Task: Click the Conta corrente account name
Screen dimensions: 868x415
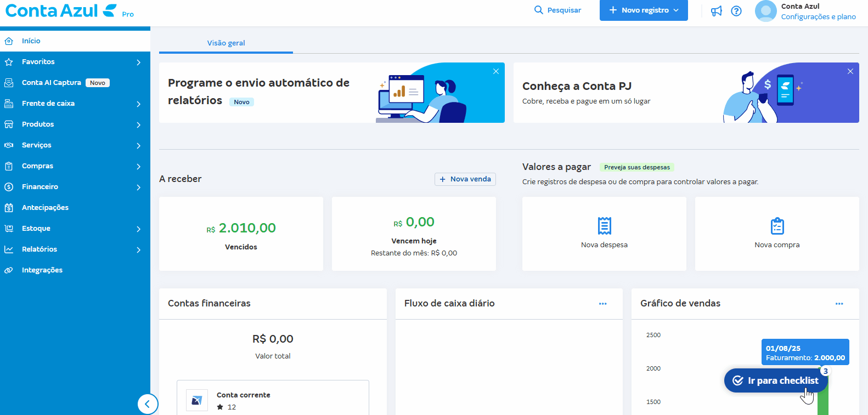Action: click(244, 395)
